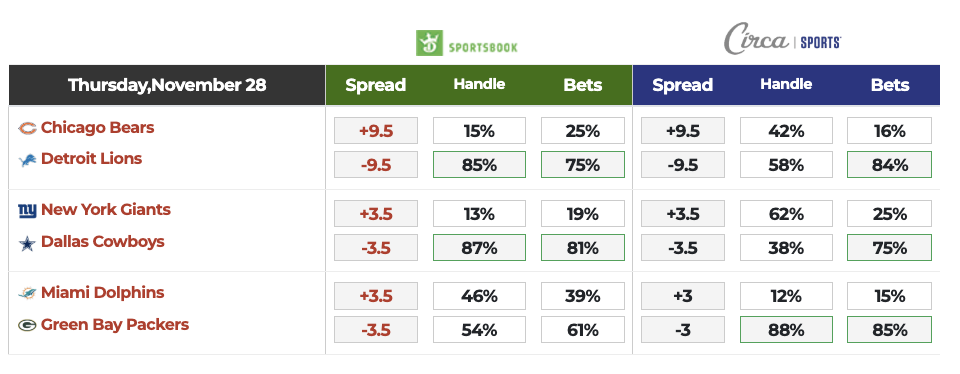Click the Thursday, November 28 header
This screenshot has width=960, height=374.
pyautogui.click(x=167, y=85)
